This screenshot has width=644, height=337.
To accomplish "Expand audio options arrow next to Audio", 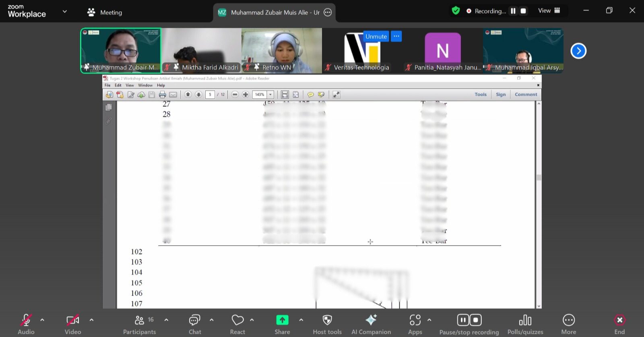I will click(x=42, y=320).
